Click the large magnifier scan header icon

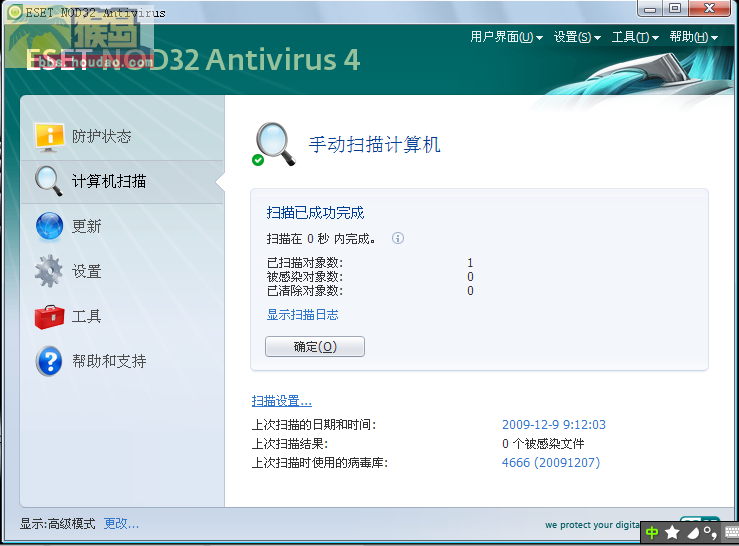(x=273, y=144)
